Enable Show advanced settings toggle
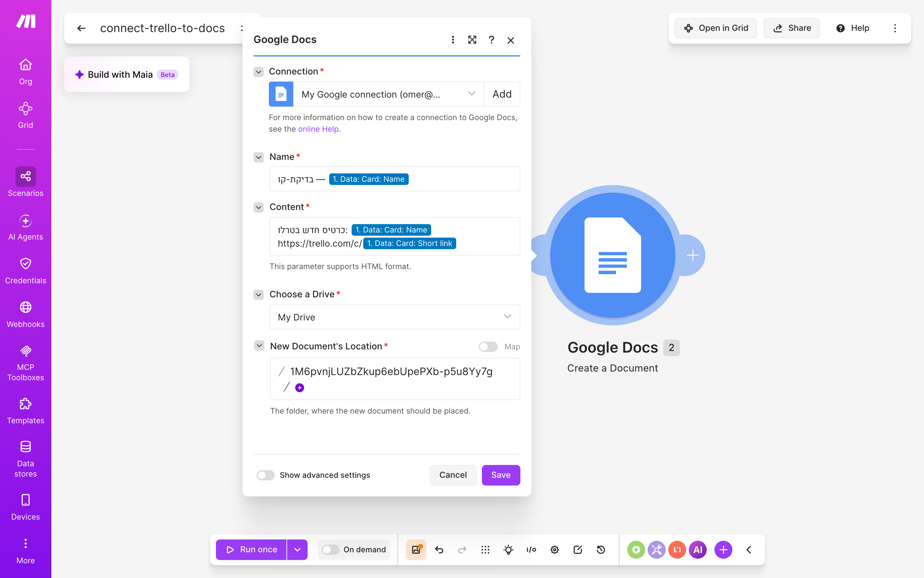Viewport: 924px width, 578px height. pos(266,475)
